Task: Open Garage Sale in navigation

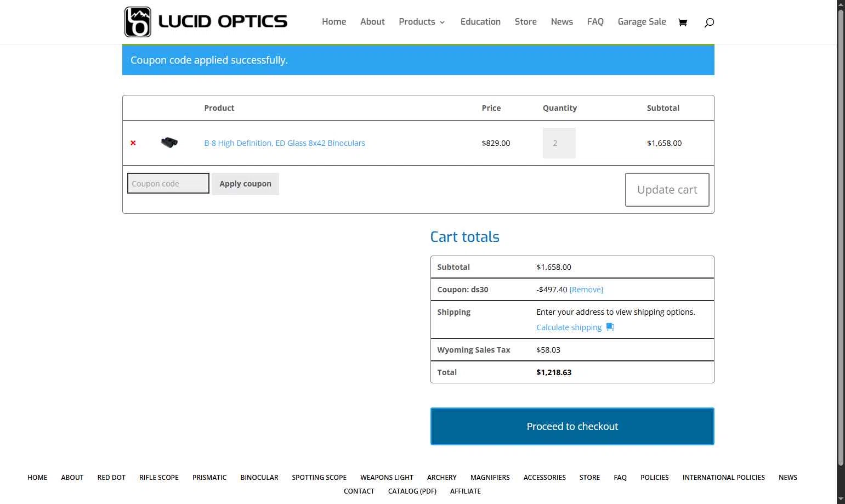Action: click(642, 22)
